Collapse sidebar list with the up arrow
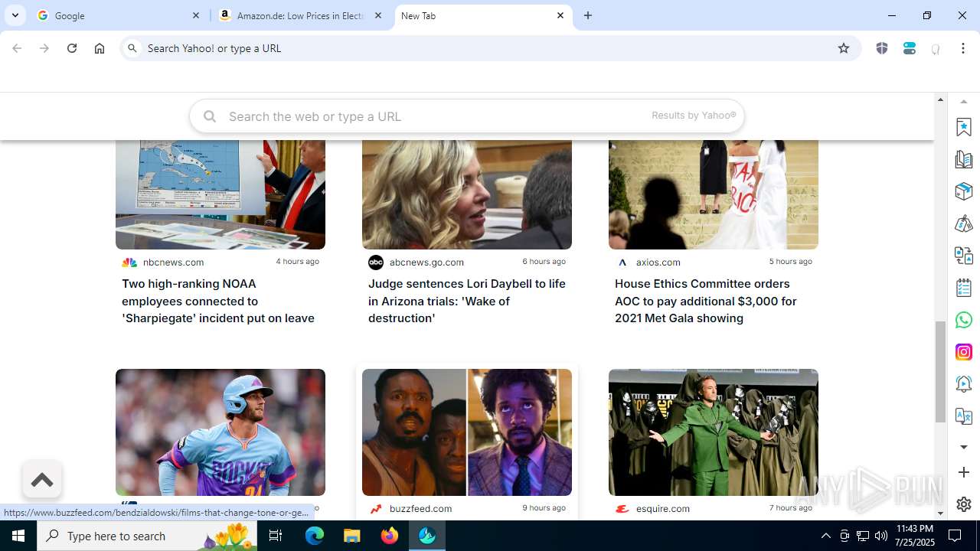Screen dimensions: 980x551 (964, 101)
